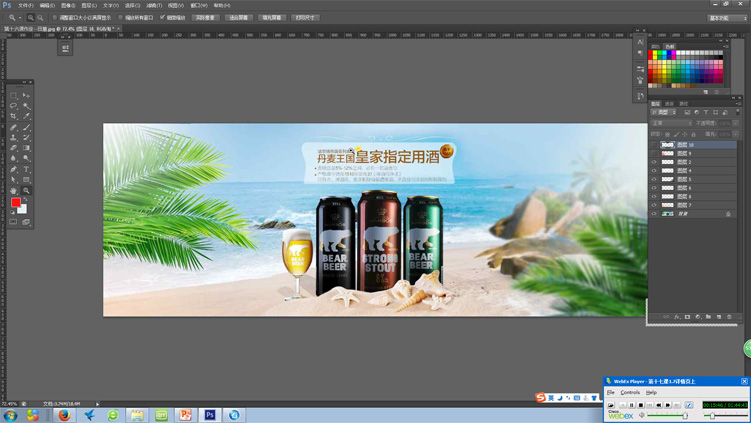The height and width of the screenshot is (423, 751).
Task: Select the Clone Stamp tool
Action: click(13, 137)
